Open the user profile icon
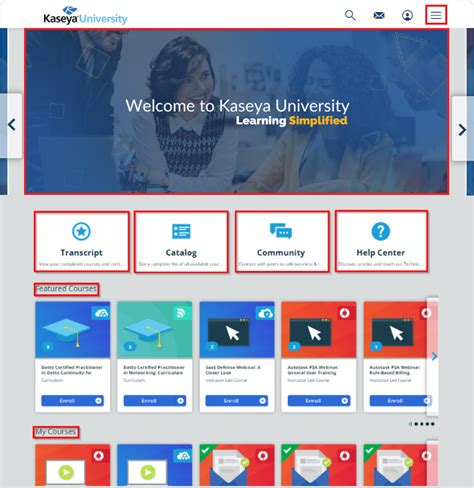Image resolution: width=474 pixels, height=488 pixels. click(x=407, y=15)
